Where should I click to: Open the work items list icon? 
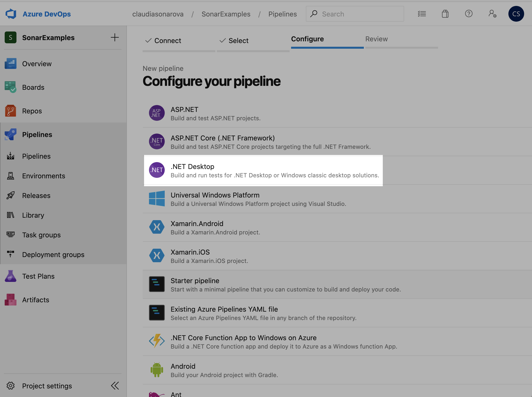coord(422,14)
